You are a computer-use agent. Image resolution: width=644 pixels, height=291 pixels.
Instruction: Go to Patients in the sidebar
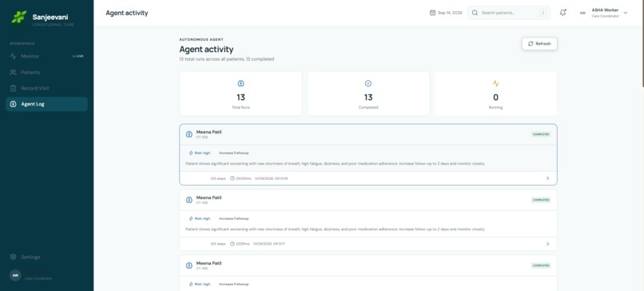46,72
